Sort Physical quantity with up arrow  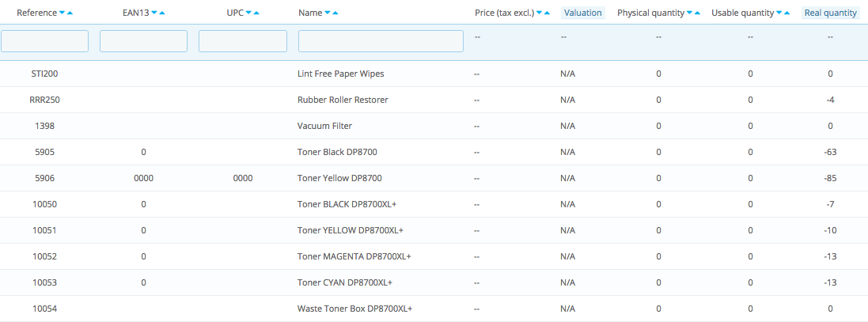(698, 13)
